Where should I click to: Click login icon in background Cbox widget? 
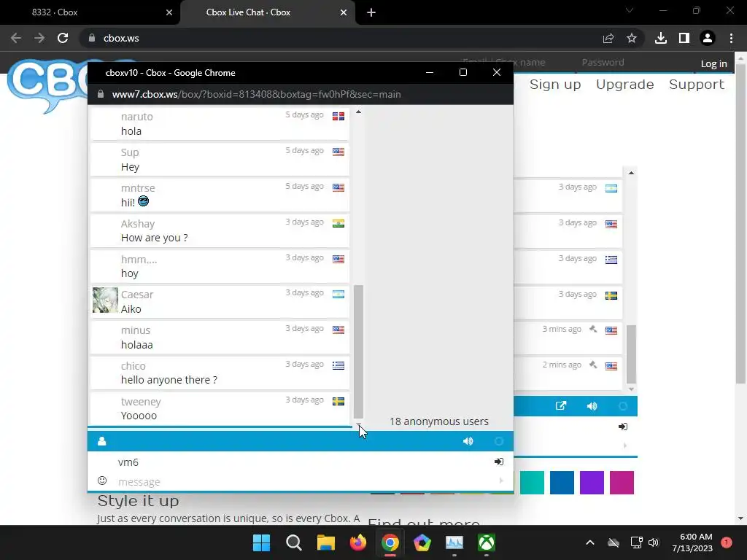[623, 426]
